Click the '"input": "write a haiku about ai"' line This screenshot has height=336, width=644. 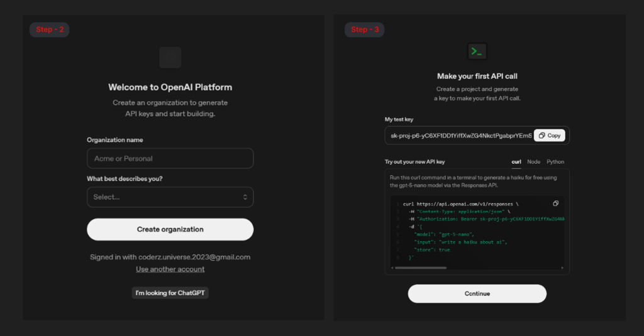pyautogui.click(x=460, y=242)
